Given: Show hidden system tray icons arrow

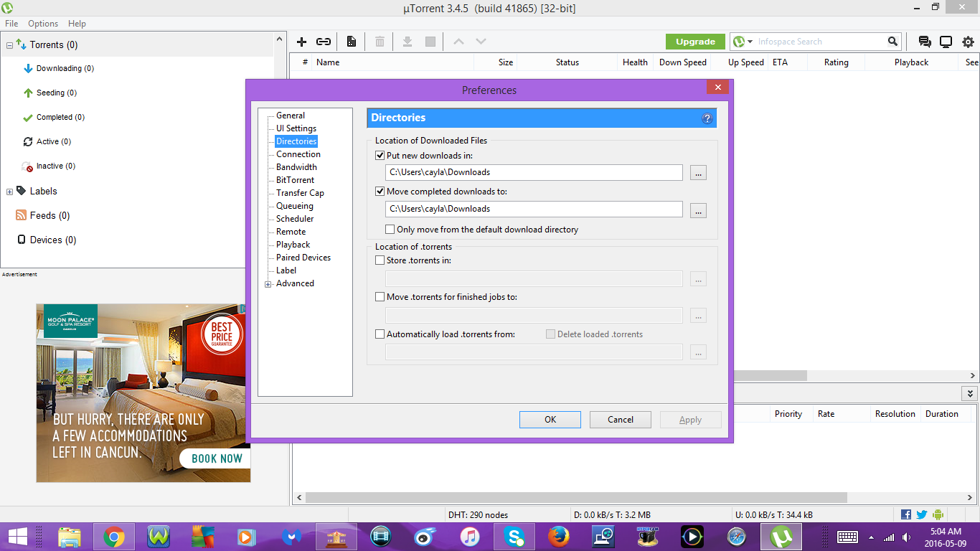Looking at the screenshot, I should [x=872, y=537].
